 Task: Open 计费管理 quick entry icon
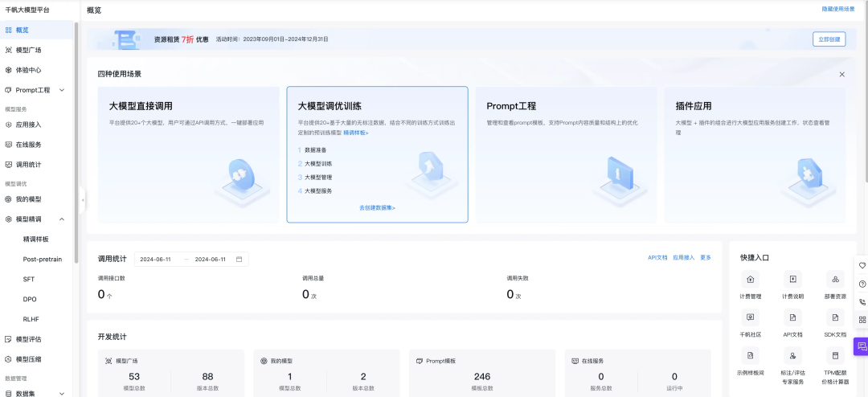(750, 280)
